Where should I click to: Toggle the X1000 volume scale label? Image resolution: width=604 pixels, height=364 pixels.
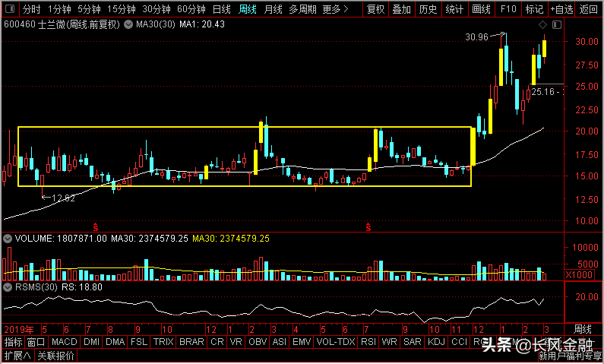579,275
